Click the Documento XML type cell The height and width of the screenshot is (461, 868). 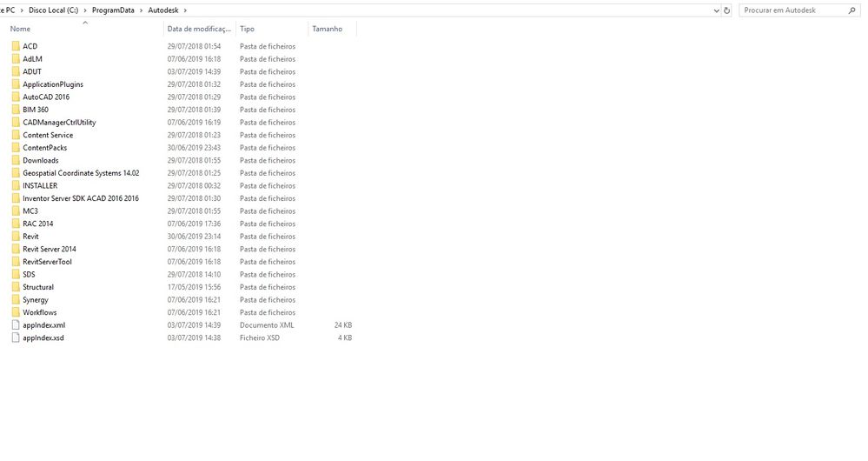point(267,325)
